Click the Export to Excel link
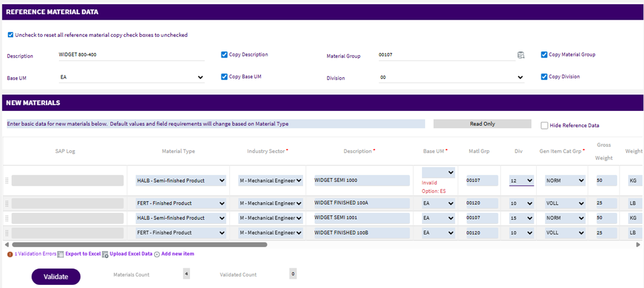 point(83,254)
